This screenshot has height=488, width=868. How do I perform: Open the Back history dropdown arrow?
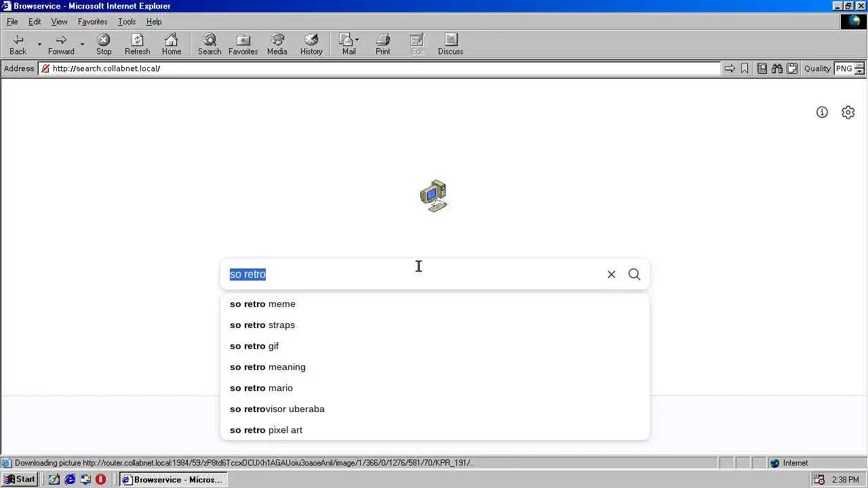39,45
